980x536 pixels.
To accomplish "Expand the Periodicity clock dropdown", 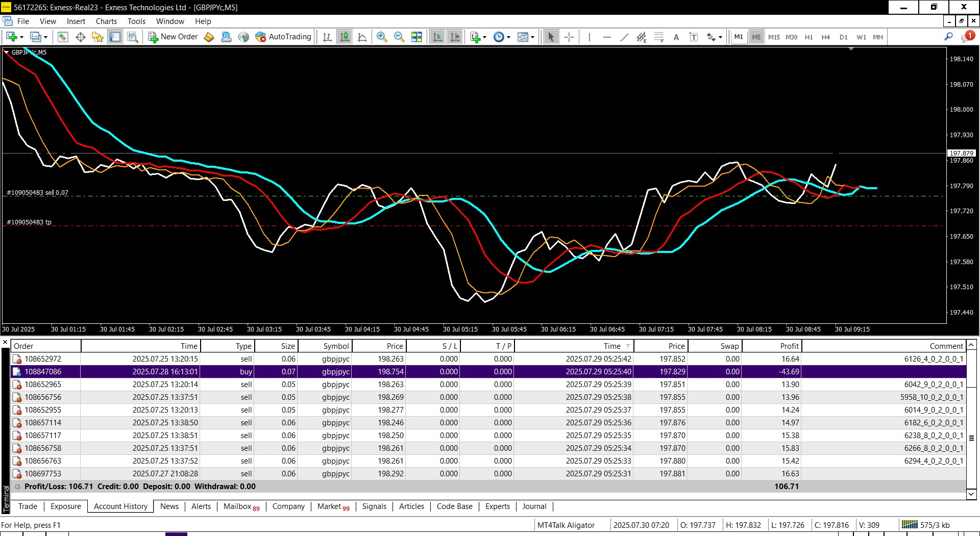I will click(x=509, y=37).
